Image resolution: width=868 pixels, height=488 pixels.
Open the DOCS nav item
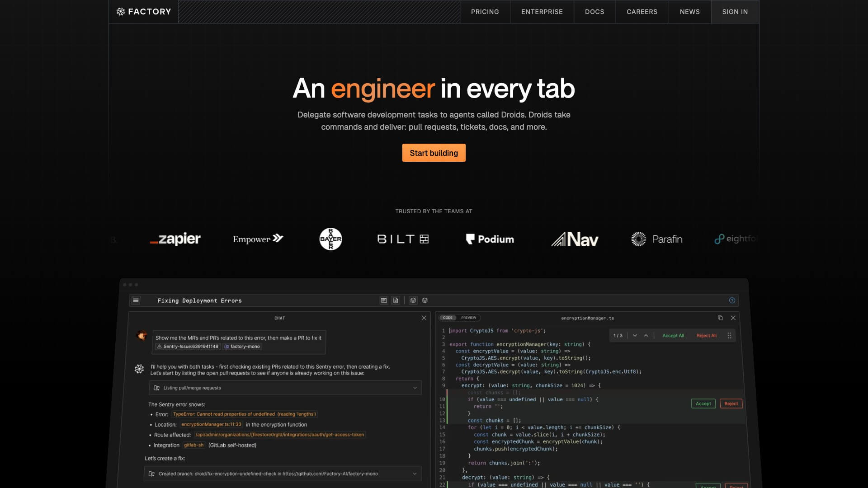pos(594,12)
